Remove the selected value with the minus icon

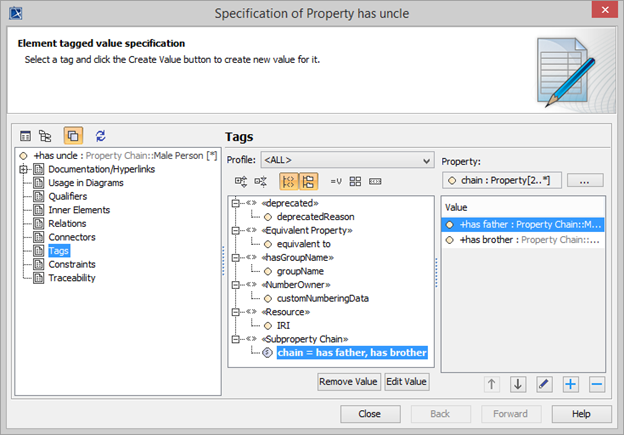596,384
